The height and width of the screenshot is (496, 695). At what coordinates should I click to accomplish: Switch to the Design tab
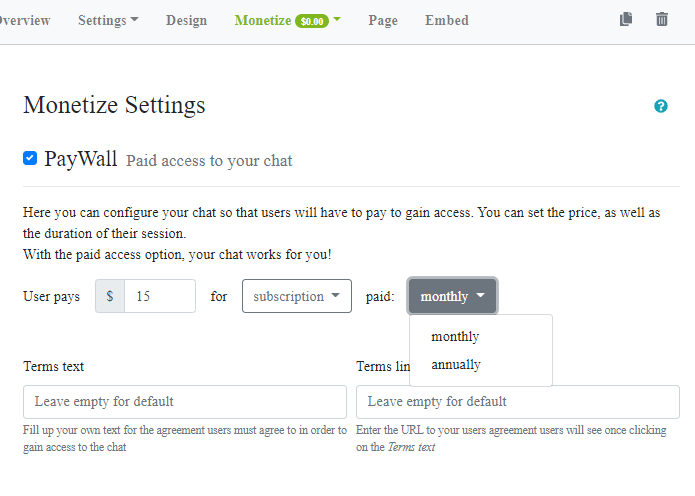click(186, 20)
